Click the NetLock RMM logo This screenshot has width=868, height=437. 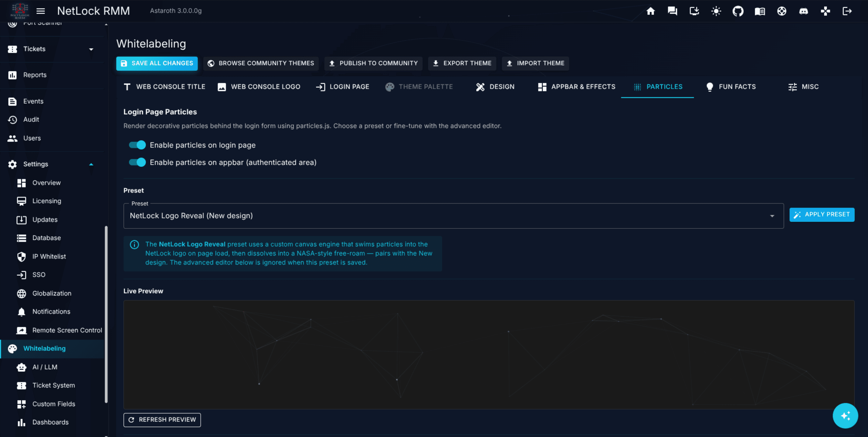click(20, 11)
